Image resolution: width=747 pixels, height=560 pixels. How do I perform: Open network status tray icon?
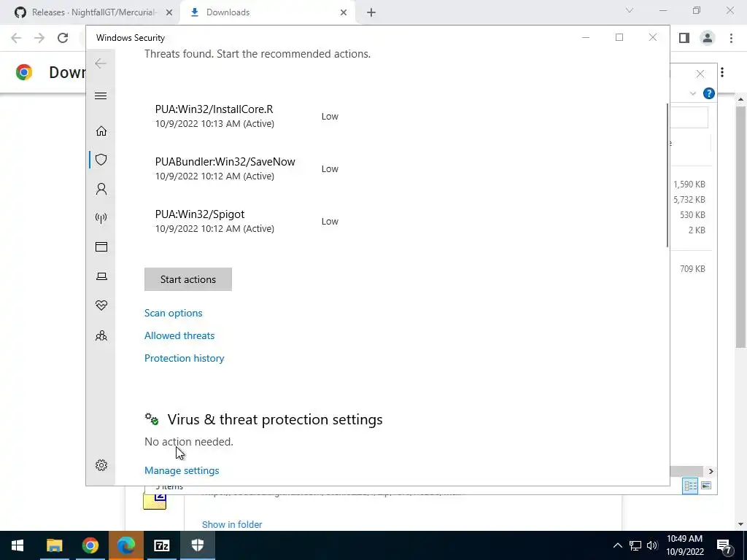click(x=635, y=545)
